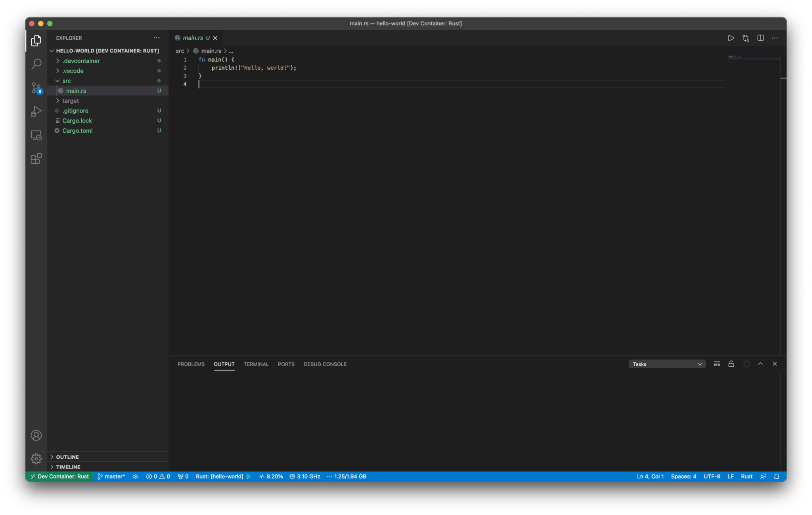Open the Run and Debug view
Screen dimensions: 812x515
click(36, 111)
